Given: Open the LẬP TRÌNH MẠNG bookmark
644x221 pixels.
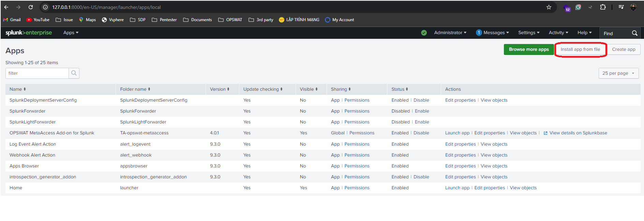Looking at the screenshot, I should [x=299, y=20].
